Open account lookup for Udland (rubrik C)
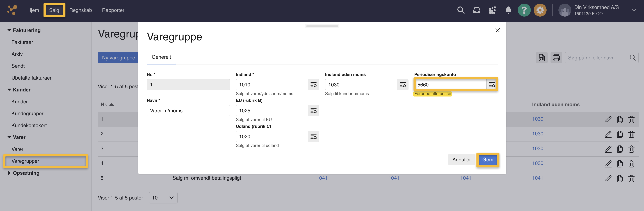 point(313,137)
